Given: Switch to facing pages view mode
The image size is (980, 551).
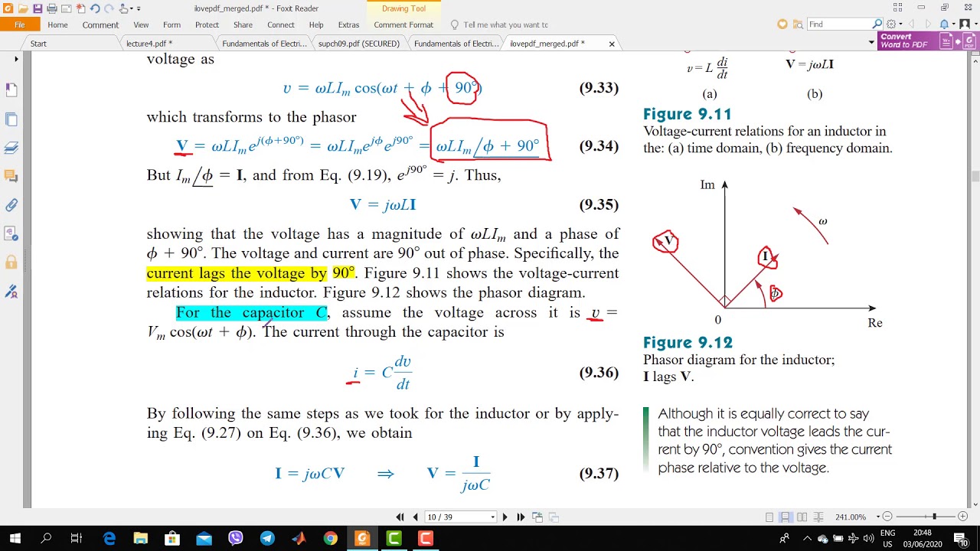Looking at the screenshot, I should (x=802, y=517).
